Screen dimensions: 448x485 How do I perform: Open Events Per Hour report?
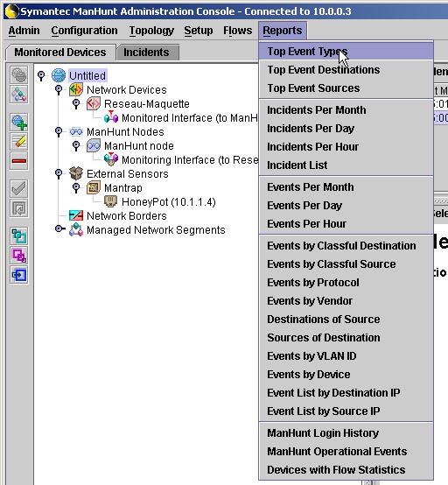(x=346, y=223)
